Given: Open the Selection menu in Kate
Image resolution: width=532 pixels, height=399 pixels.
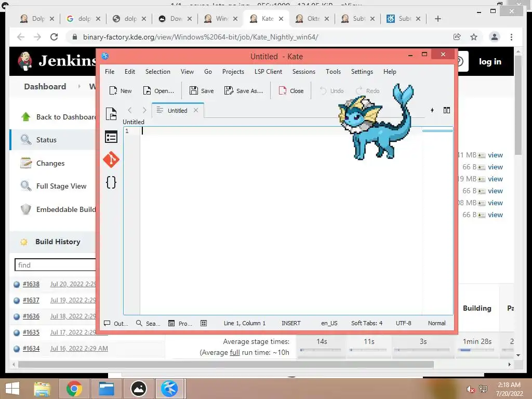Looking at the screenshot, I should click(158, 72).
